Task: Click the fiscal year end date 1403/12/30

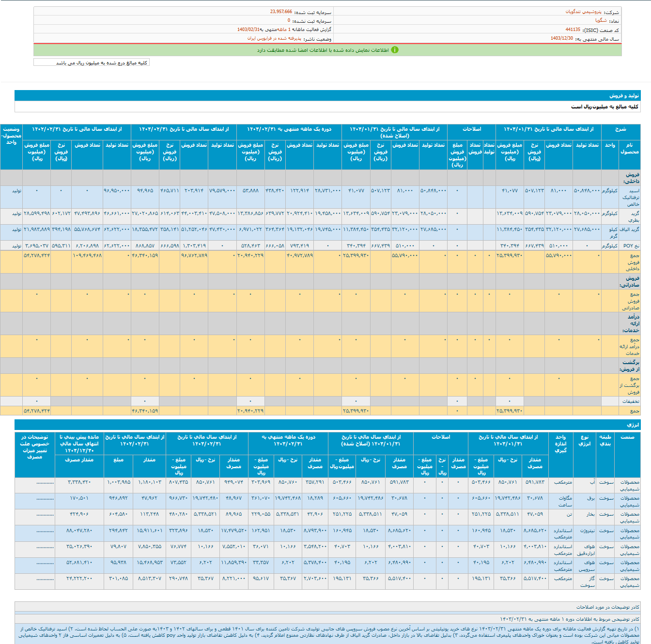Action: pos(561,38)
